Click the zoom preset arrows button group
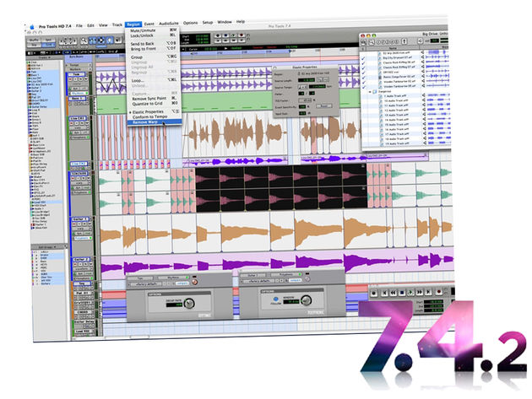Screen dimensions: 532x399 [68, 41]
